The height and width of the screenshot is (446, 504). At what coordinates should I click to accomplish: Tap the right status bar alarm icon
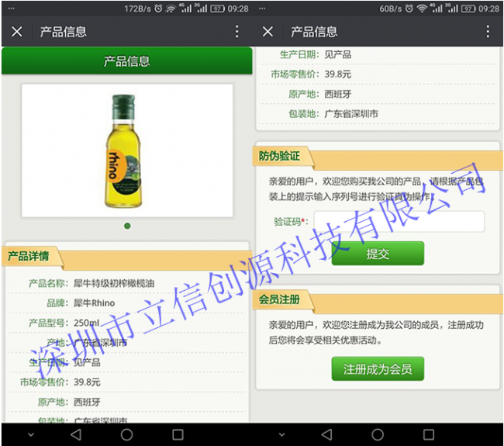[x=409, y=9]
